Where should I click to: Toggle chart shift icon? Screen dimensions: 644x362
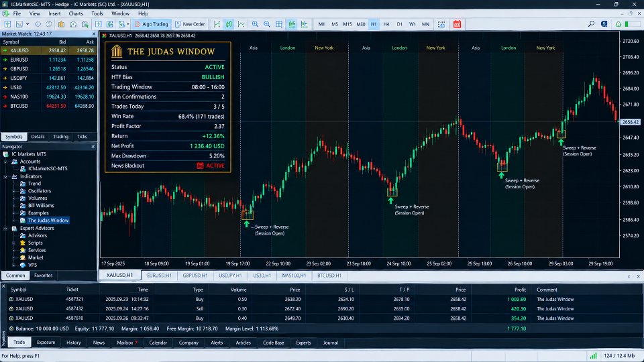[x=305, y=24]
